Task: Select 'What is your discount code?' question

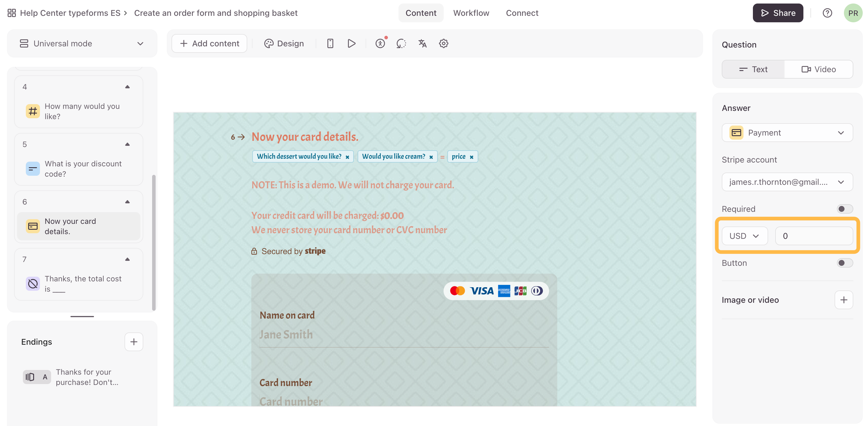Action: point(78,169)
